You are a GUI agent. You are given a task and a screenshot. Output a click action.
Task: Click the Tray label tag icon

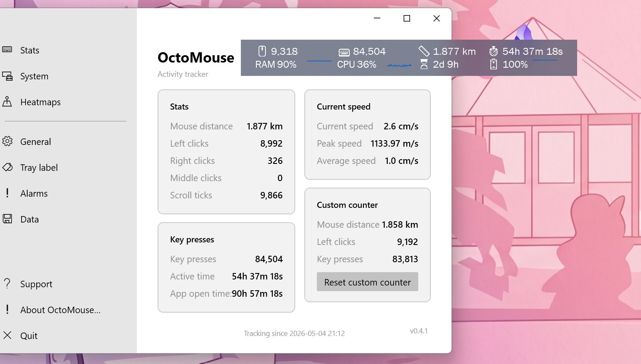point(7,167)
